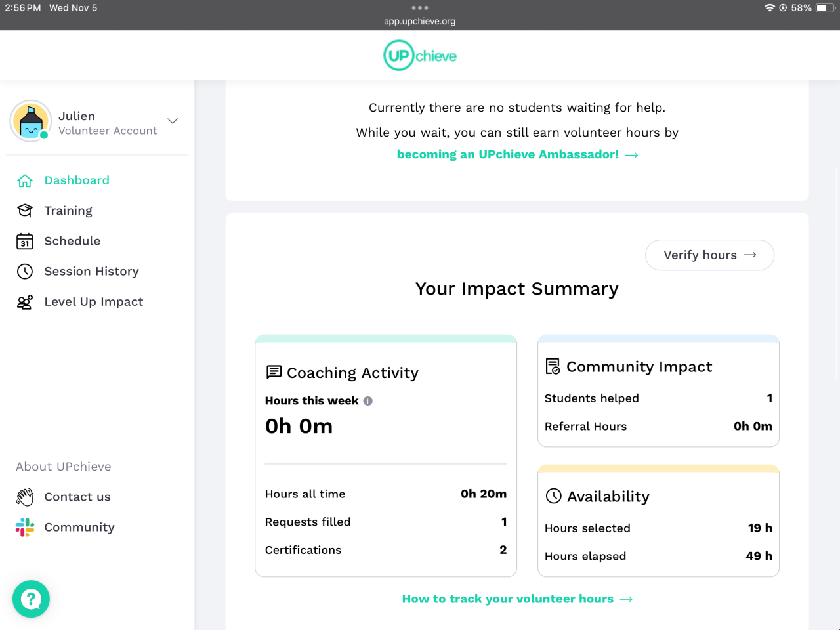The image size is (840, 630).
Task: Click the Level Up Impact people icon
Action: coord(25,302)
